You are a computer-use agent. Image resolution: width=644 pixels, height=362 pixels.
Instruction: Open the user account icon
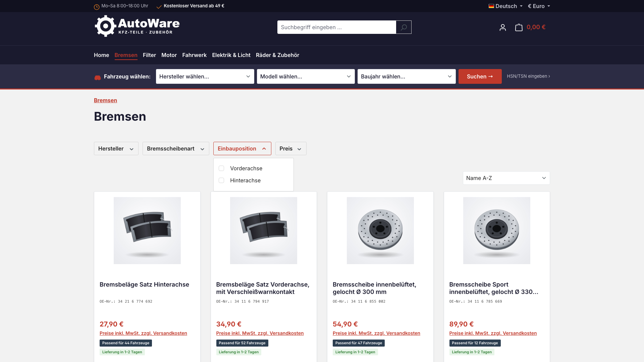(502, 27)
